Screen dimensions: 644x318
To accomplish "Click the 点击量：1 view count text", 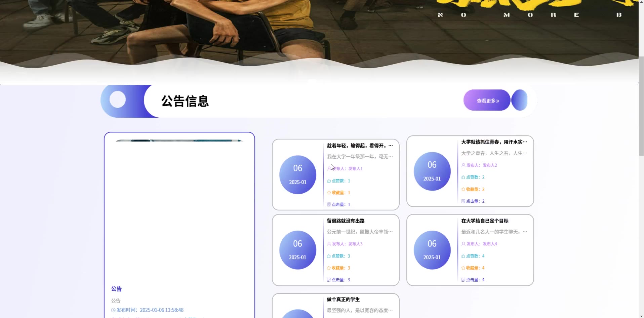I will (x=341, y=204).
